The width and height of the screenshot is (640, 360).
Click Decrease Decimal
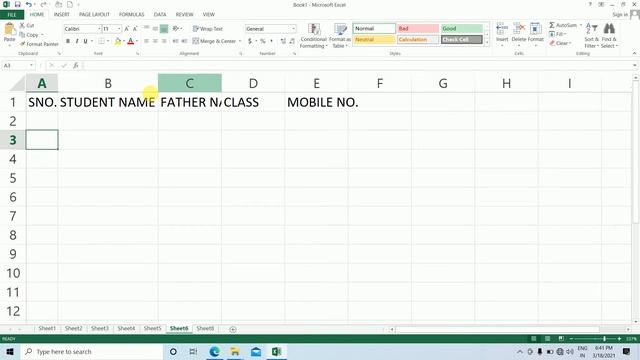tap(292, 41)
